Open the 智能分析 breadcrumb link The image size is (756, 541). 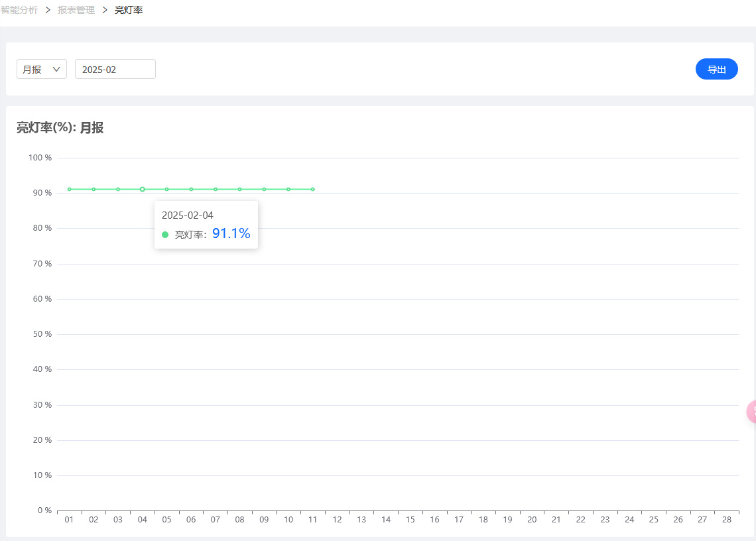(x=19, y=10)
